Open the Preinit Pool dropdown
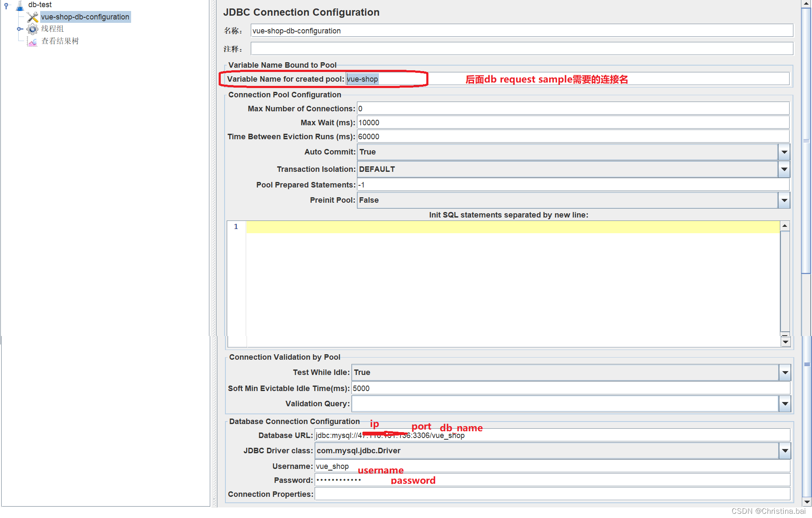Image resolution: width=812 pixels, height=518 pixels. pyautogui.click(x=784, y=200)
